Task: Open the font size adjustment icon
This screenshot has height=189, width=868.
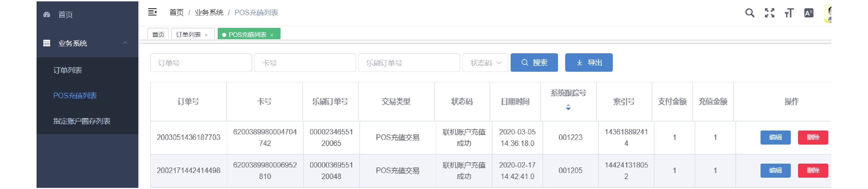Action: [x=789, y=13]
